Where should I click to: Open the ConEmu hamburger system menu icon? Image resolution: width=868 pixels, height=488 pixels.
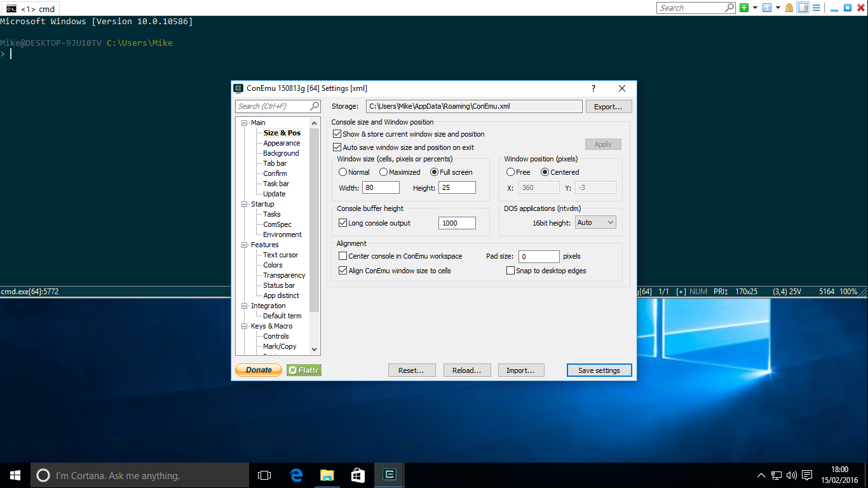click(816, 8)
